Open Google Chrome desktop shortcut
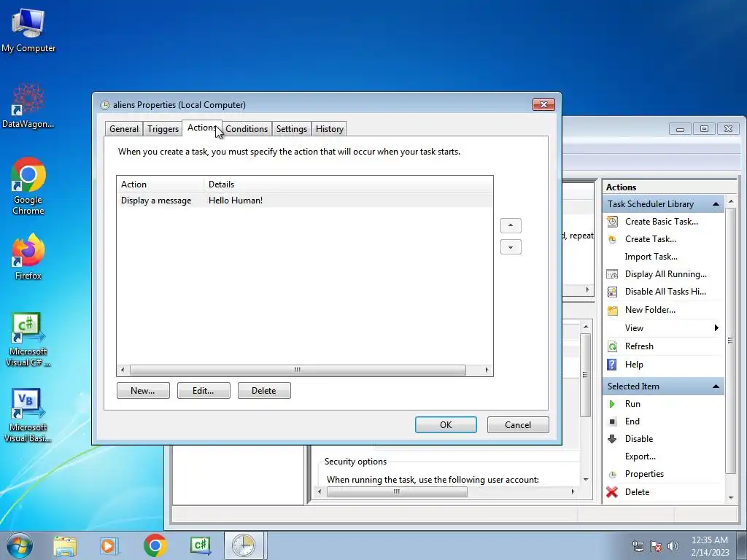This screenshot has width=747, height=560. 28,186
